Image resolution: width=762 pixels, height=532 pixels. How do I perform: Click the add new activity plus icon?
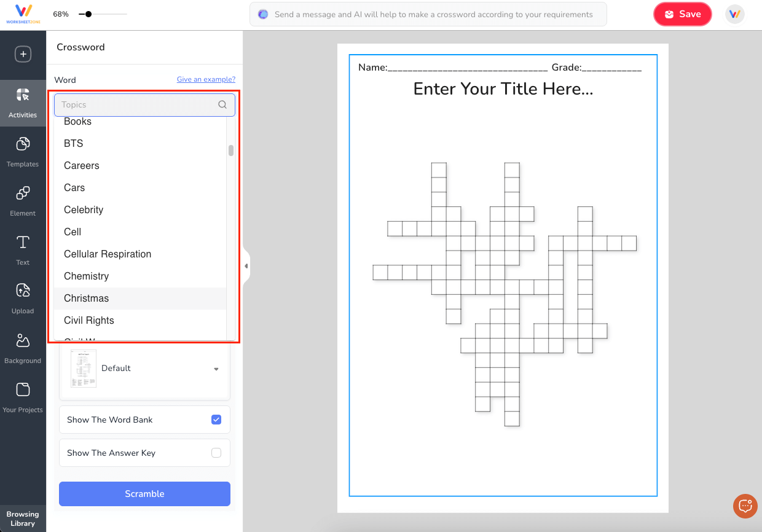23,54
